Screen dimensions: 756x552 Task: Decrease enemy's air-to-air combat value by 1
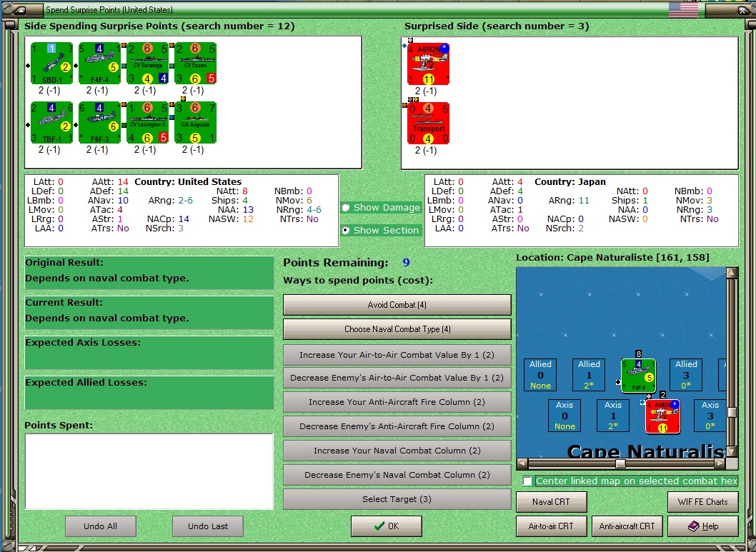click(397, 378)
